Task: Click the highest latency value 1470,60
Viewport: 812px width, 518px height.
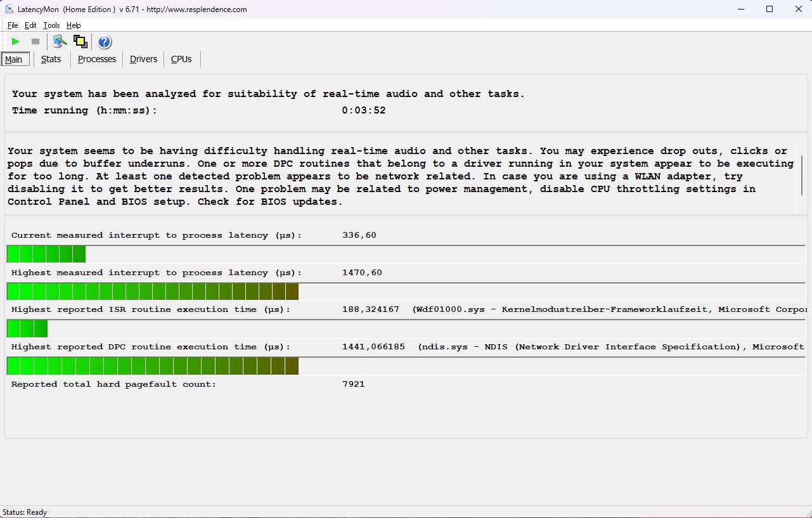Action: click(362, 273)
